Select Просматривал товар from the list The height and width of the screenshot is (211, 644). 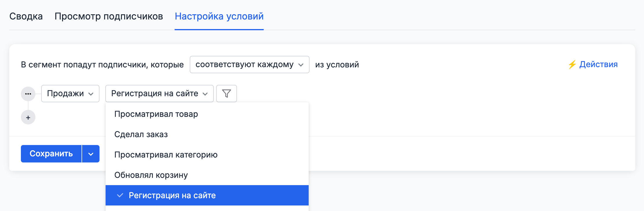coord(156,114)
